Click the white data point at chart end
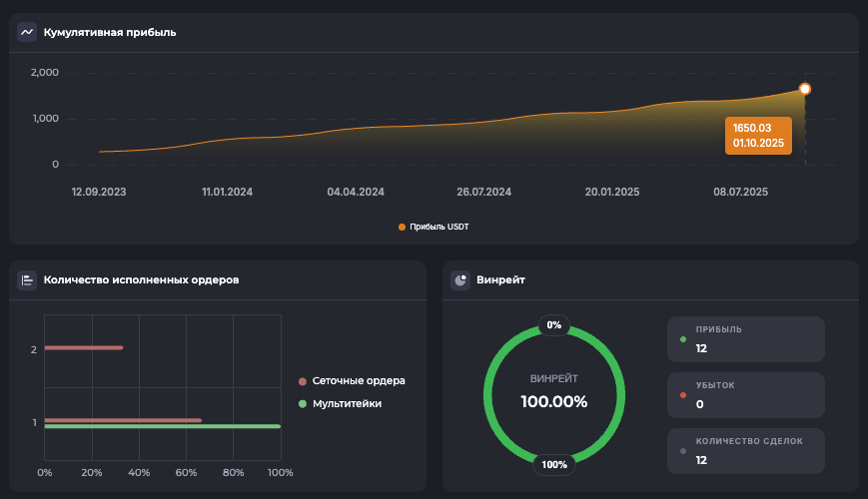Image resolution: width=868 pixels, height=499 pixels. (x=805, y=89)
